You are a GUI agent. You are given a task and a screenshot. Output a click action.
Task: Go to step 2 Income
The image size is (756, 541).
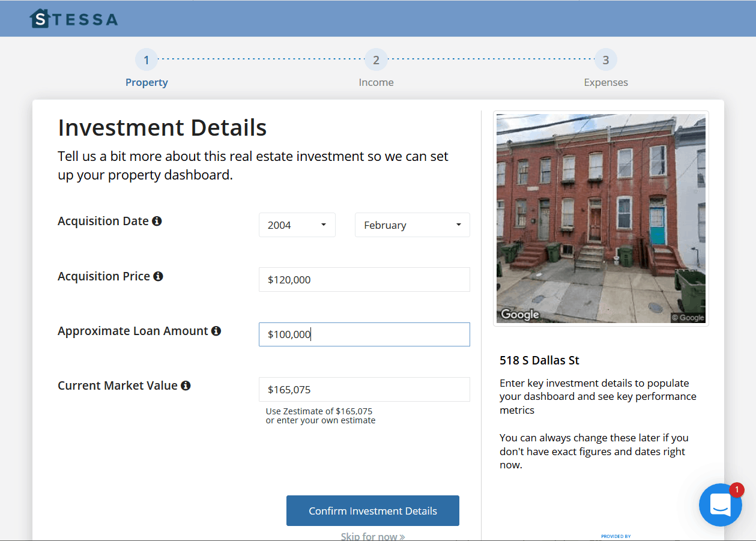point(376,60)
